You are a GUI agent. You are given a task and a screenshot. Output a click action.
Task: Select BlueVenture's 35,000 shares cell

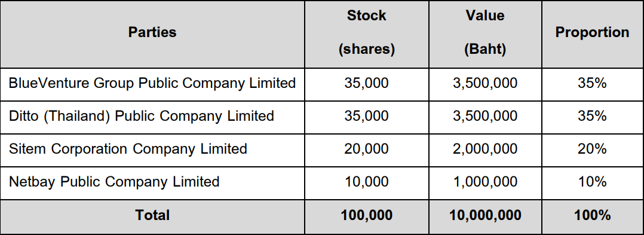367,83
